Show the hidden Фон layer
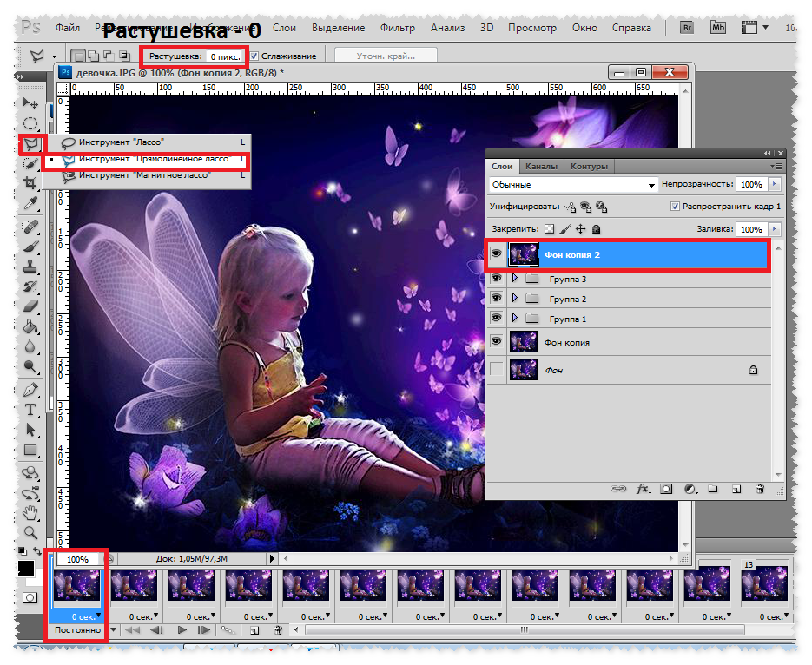Screen dimensions: 812x665 [x=496, y=370]
